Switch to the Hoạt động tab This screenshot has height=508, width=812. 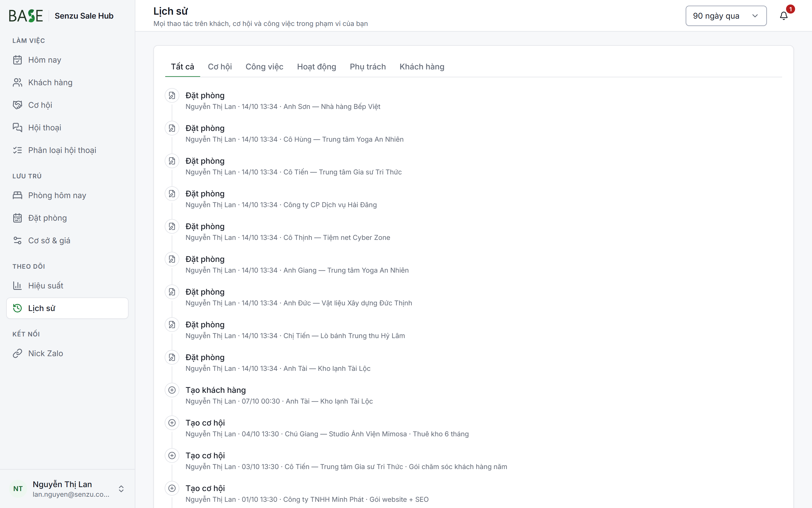pos(316,67)
